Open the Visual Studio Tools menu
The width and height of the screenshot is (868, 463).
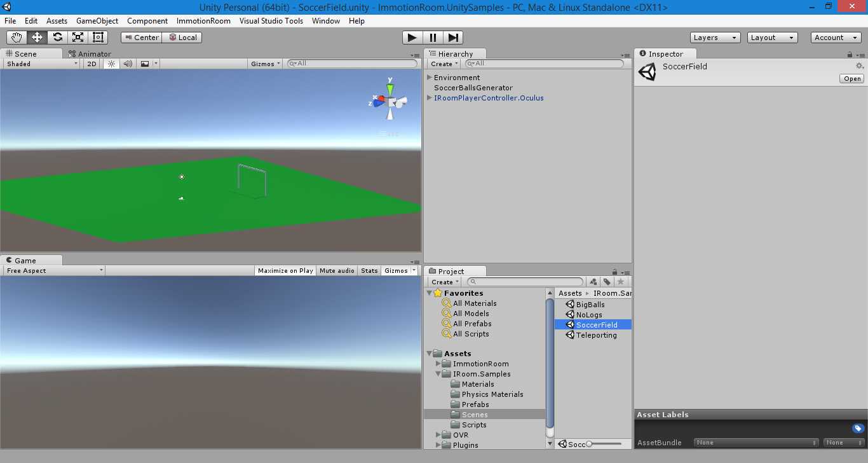pos(271,21)
